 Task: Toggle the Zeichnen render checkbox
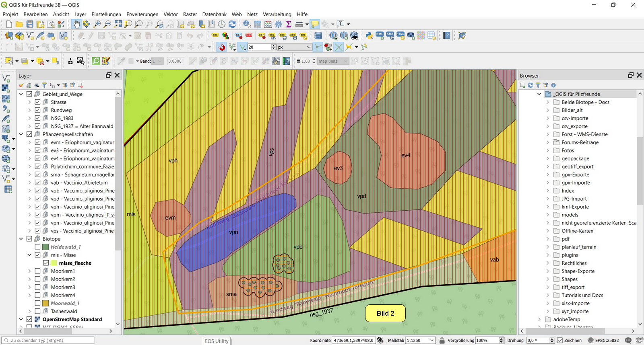coord(559,340)
